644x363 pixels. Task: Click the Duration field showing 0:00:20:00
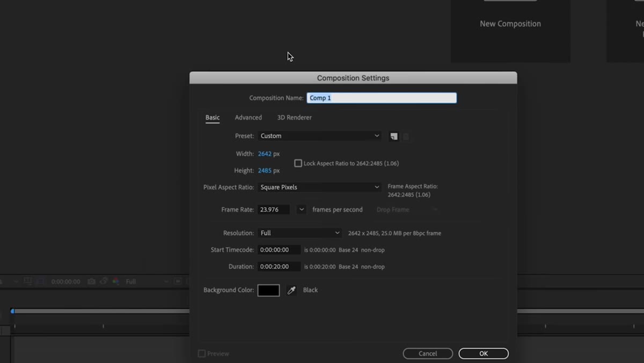pyautogui.click(x=279, y=266)
